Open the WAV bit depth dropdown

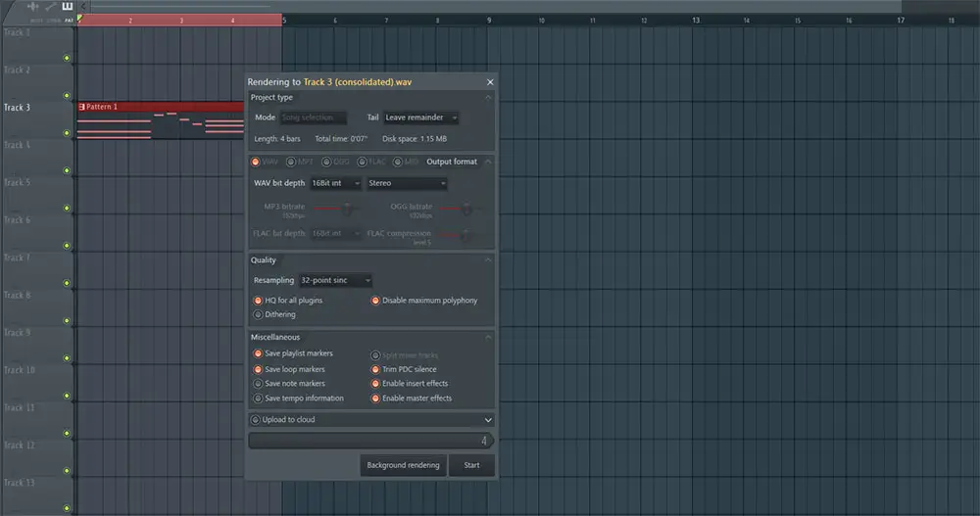click(x=335, y=183)
